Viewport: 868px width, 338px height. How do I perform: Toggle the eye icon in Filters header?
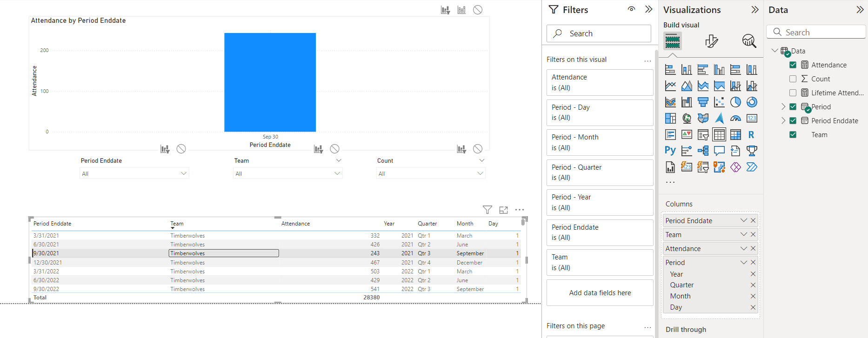point(631,9)
